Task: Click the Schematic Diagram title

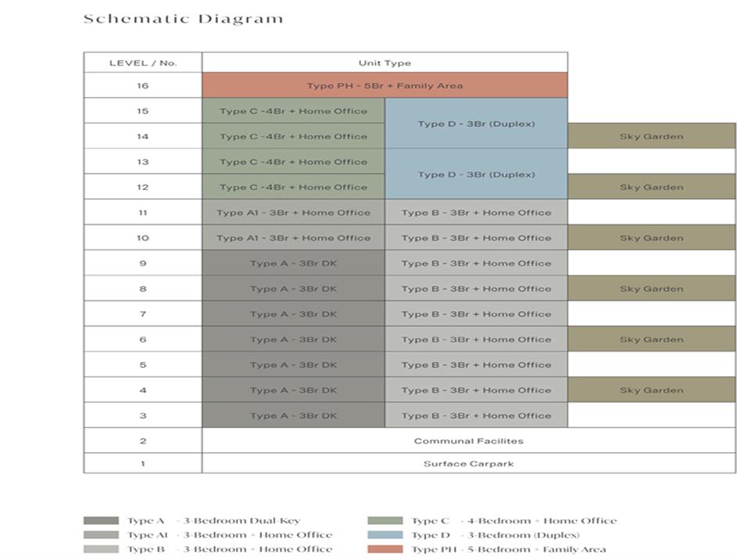Action: pyautogui.click(x=183, y=19)
